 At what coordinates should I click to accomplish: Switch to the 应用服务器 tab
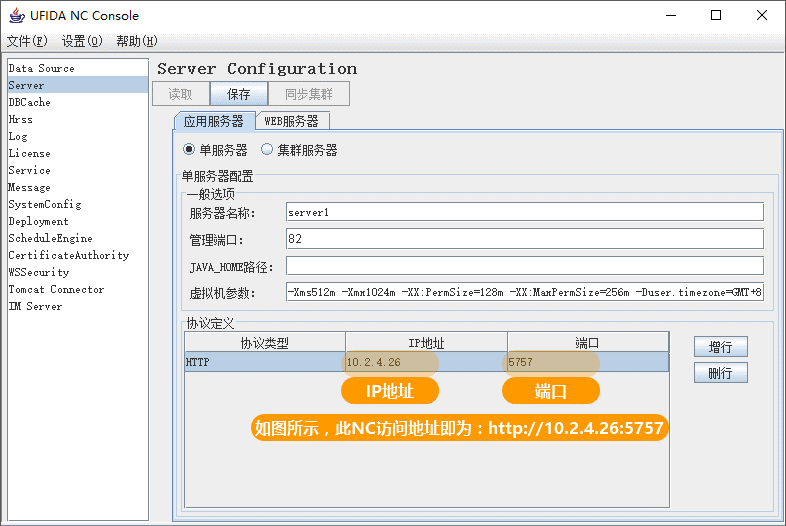coord(213,121)
